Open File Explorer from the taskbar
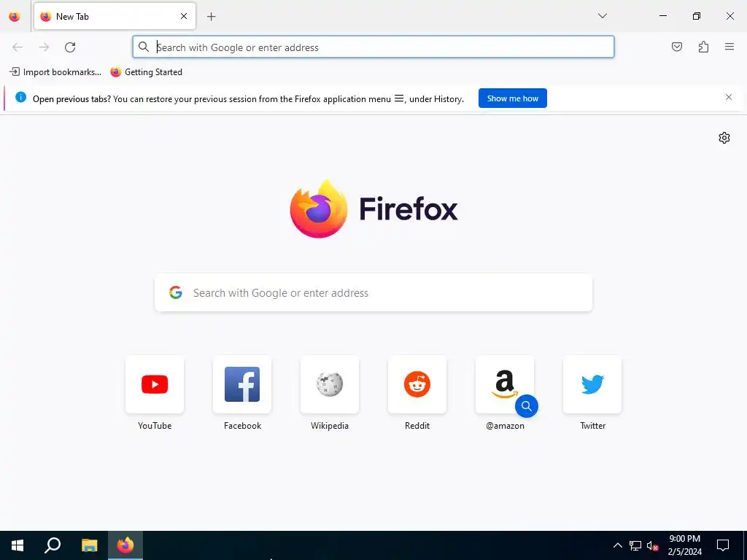This screenshot has width=747, height=560. tap(89, 545)
